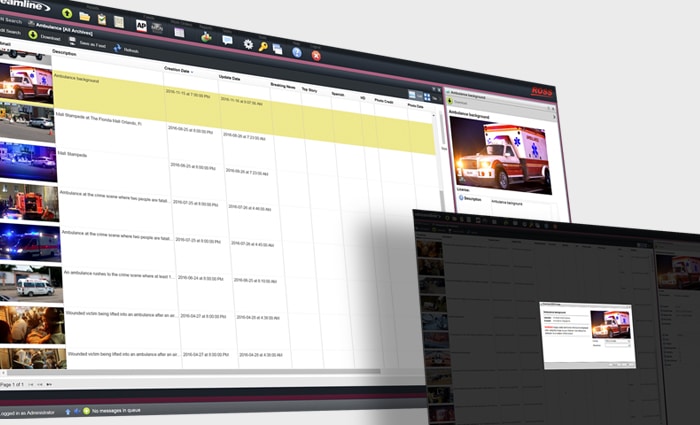Open settings with the gear icon

[248, 44]
